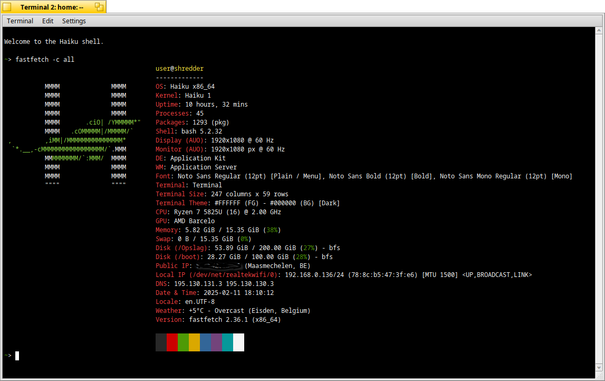Image resolution: width=605 pixels, height=381 pixels.
Task: Click the 'user@shredder' title text
Action: 179,69
